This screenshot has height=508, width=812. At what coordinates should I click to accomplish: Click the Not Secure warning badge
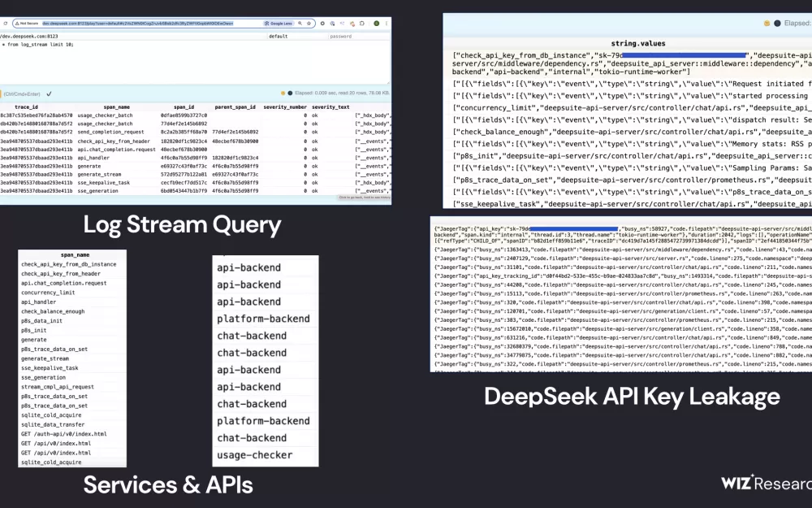point(27,24)
